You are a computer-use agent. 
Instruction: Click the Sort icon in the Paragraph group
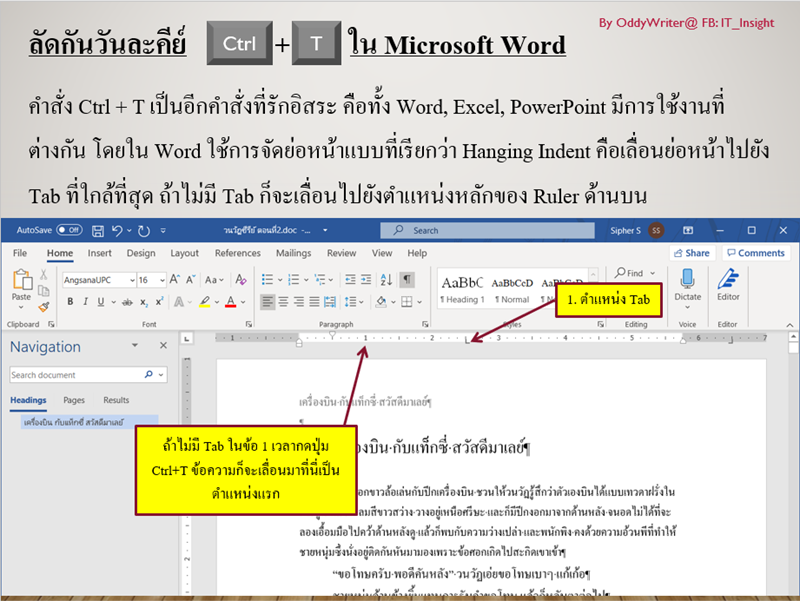coord(386,279)
